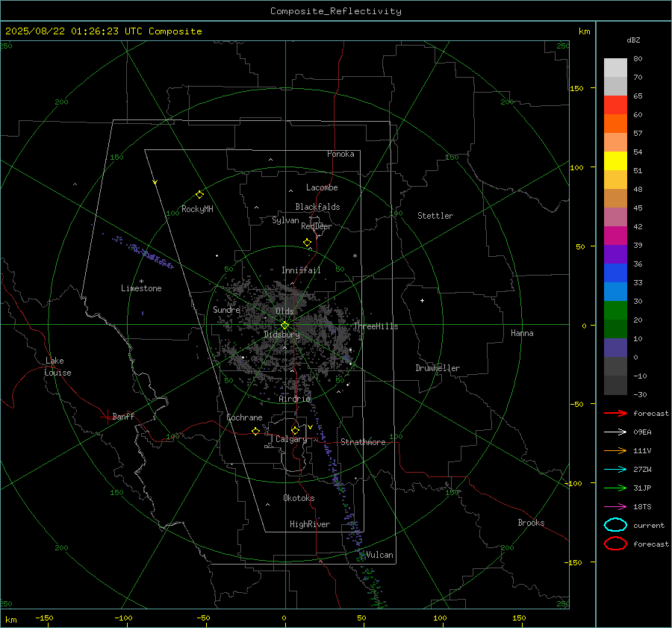672x628 pixels.
Task: Click the -50 tick label on right axis
Action: pos(577,404)
